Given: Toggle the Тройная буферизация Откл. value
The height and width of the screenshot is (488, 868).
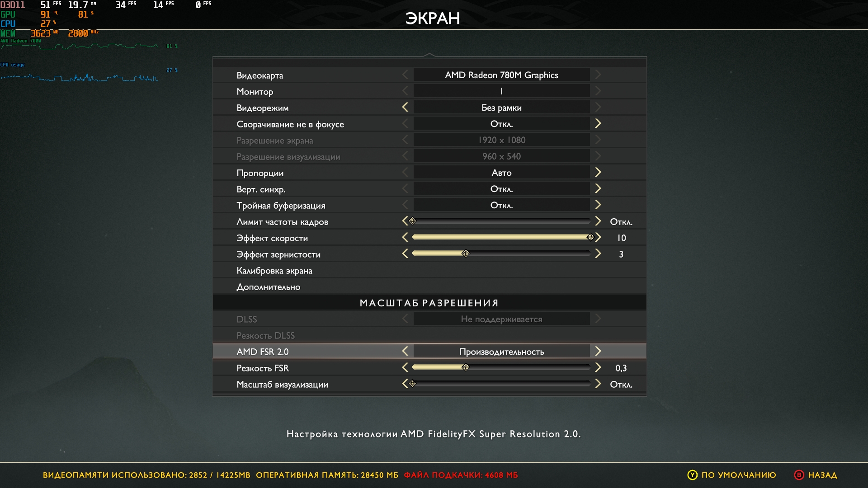Looking at the screenshot, I should 501,205.
